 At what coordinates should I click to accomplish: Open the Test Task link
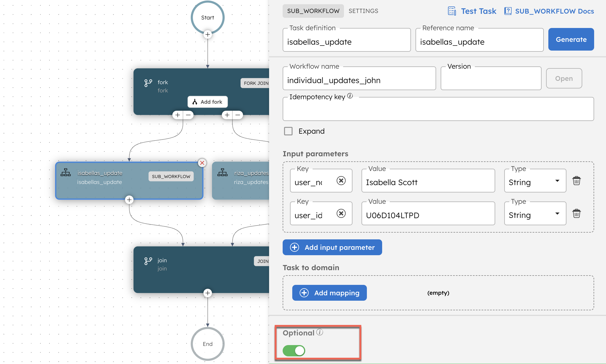tap(479, 11)
